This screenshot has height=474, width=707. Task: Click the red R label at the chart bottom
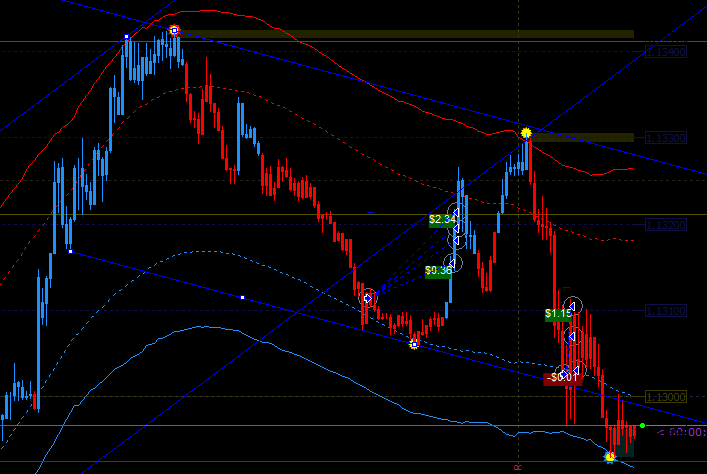pyautogui.click(x=518, y=467)
